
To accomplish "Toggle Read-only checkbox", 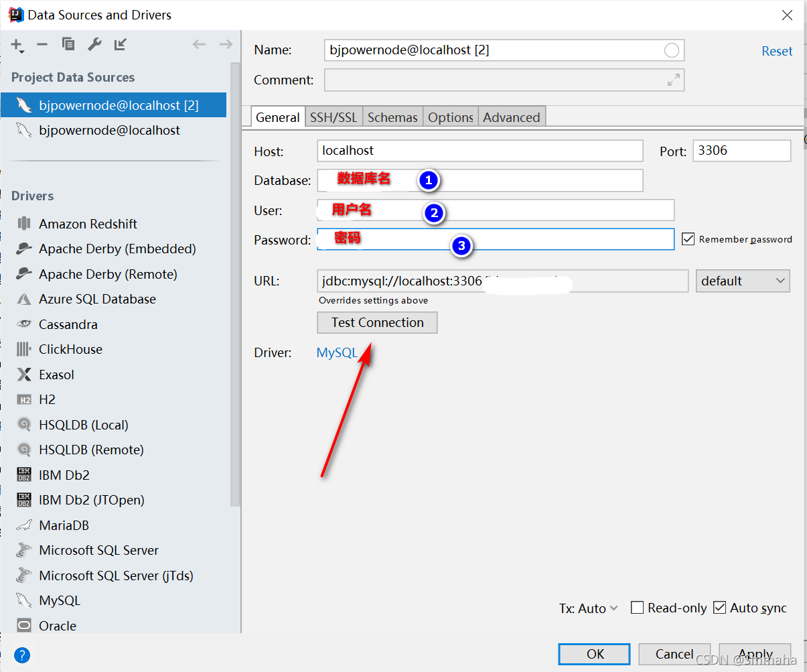I will point(638,608).
